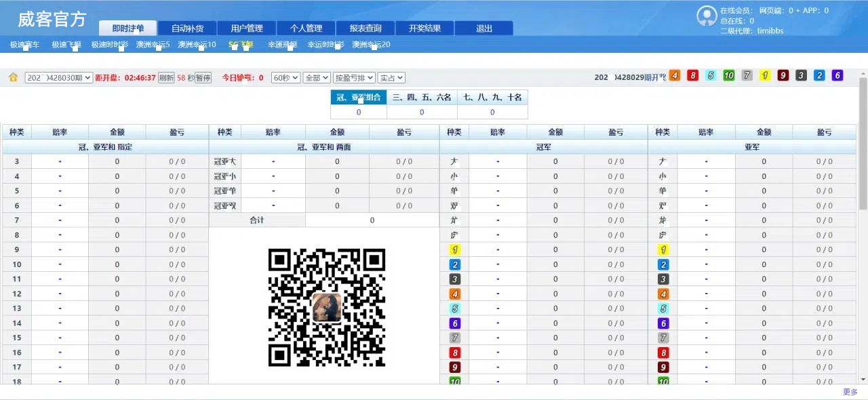
Task: Select the 幸运飞艇 game in the submenu
Action: click(282, 45)
